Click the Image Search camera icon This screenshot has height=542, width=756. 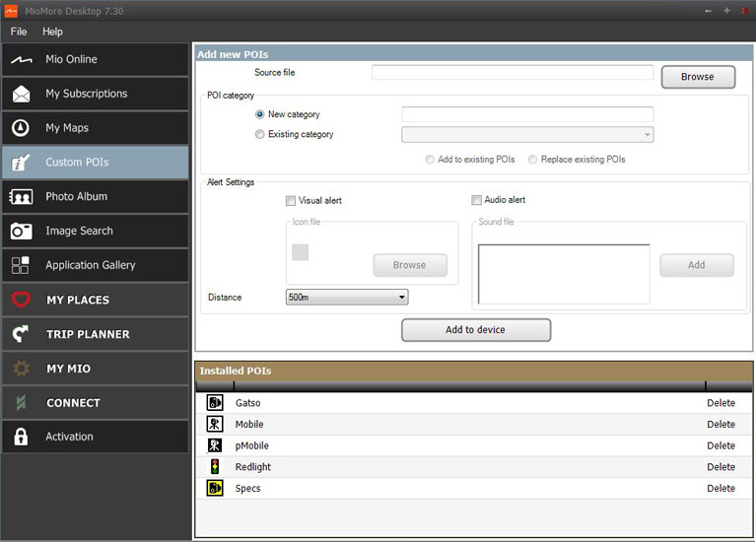coord(22,231)
